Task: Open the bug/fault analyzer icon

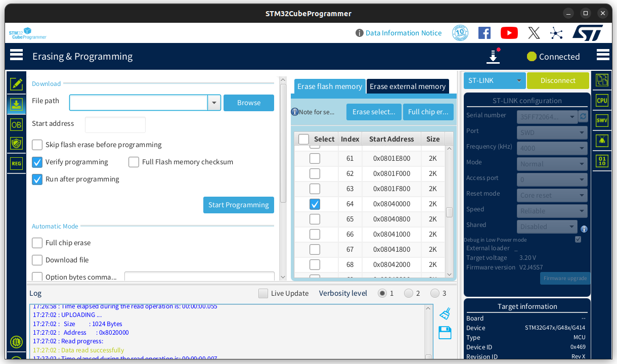Action: click(602, 141)
